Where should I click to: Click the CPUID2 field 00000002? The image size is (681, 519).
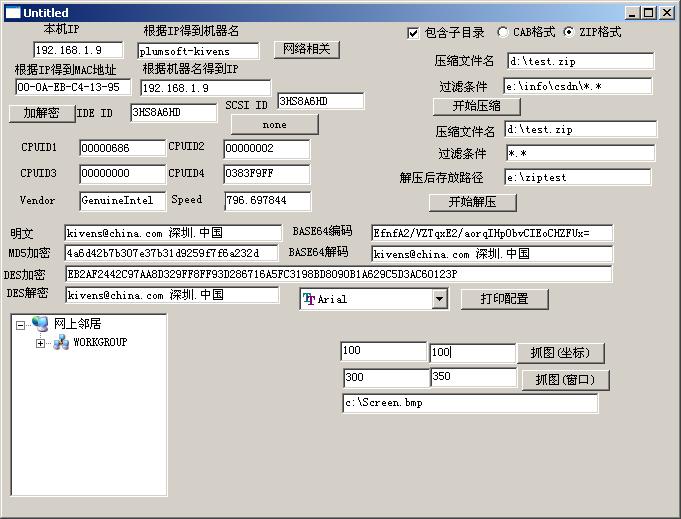(x=267, y=149)
